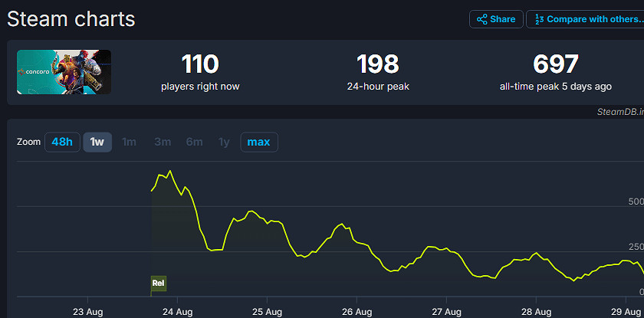This screenshot has height=318, width=644.
Task: Select the 1w zoom range
Action: pyautogui.click(x=97, y=142)
